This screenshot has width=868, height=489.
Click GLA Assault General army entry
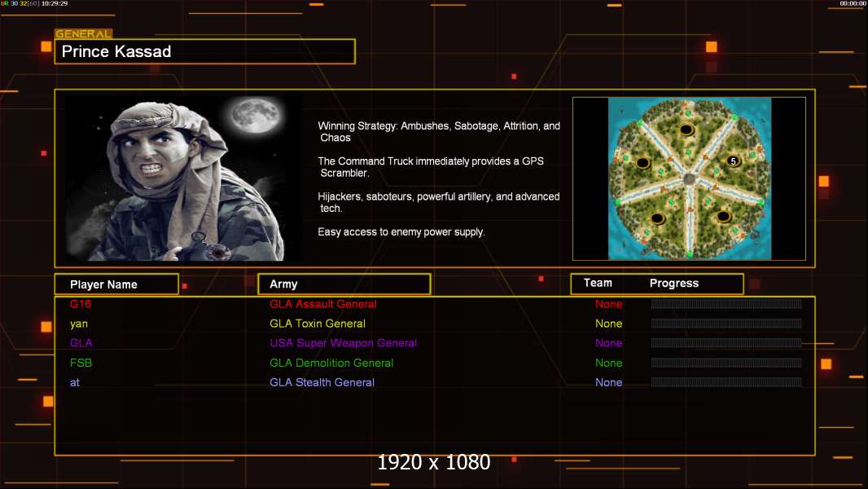point(322,304)
